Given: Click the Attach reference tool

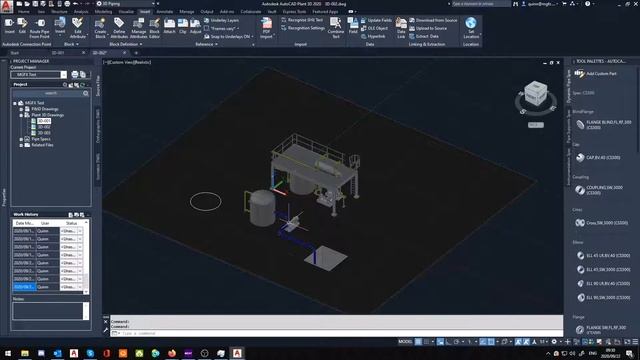Looking at the screenshot, I should tap(169, 27).
